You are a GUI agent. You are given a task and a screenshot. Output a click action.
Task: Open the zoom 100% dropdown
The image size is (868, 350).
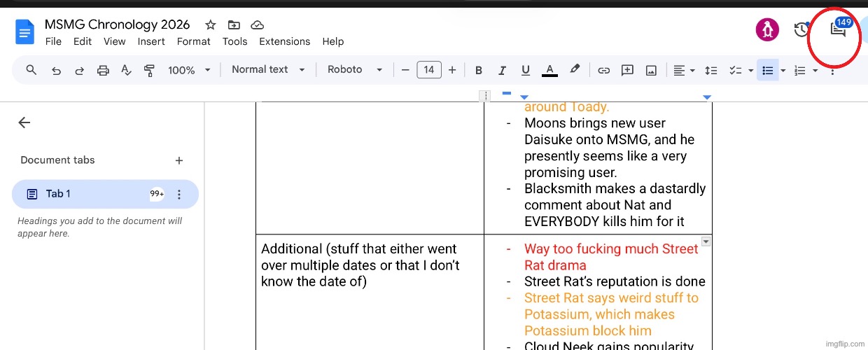[189, 70]
